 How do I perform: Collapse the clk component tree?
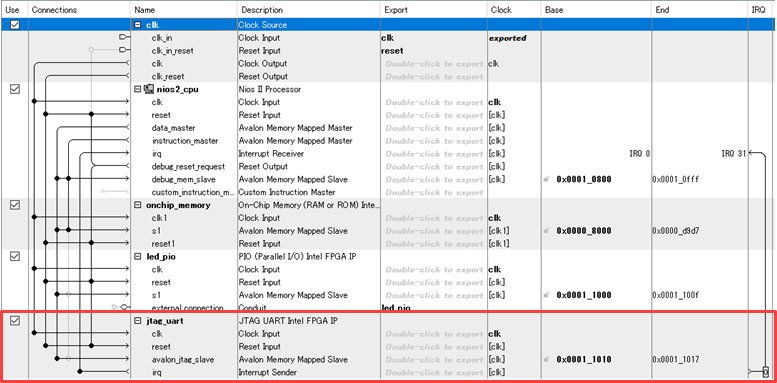(x=138, y=25)
